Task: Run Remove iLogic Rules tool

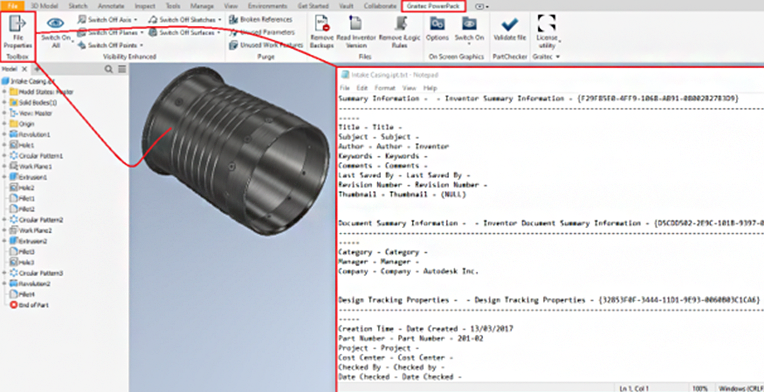Action: [400, 24]
